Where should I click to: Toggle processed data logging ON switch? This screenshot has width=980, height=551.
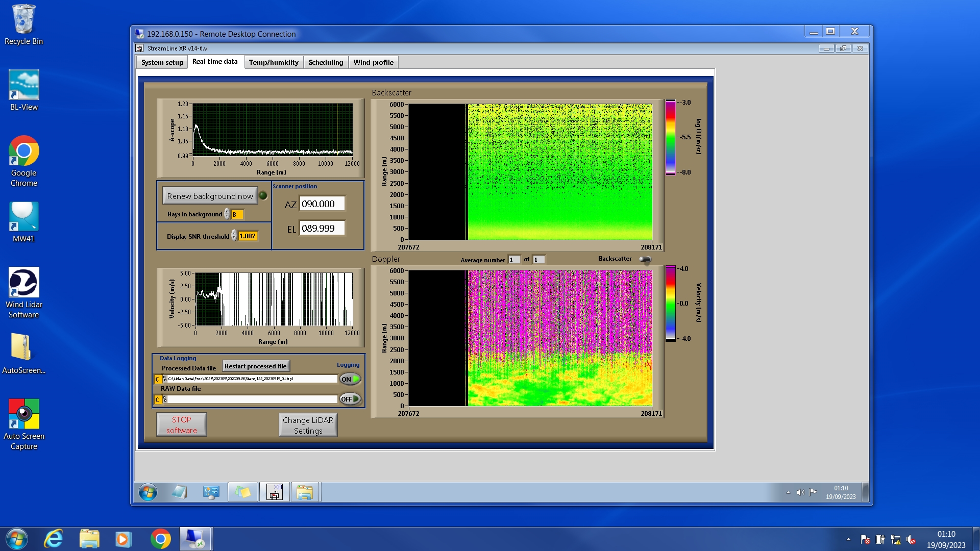[x=350, y=379]
